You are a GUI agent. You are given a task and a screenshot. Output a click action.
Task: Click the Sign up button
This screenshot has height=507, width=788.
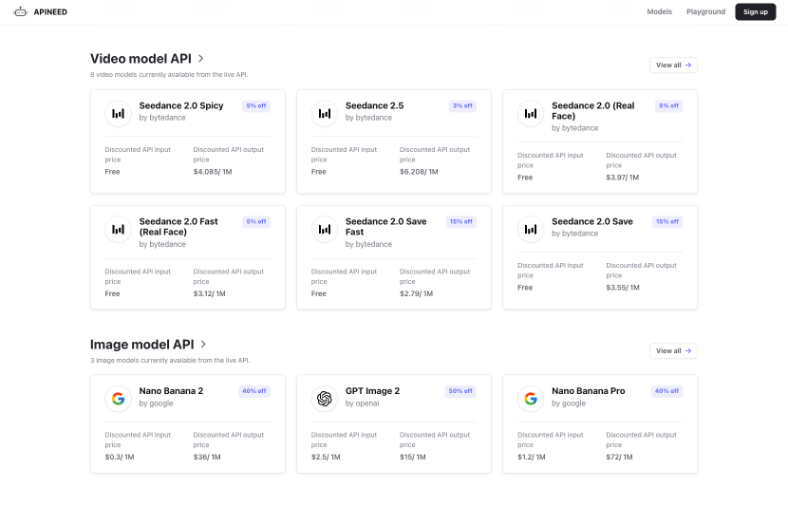[755, 12]
